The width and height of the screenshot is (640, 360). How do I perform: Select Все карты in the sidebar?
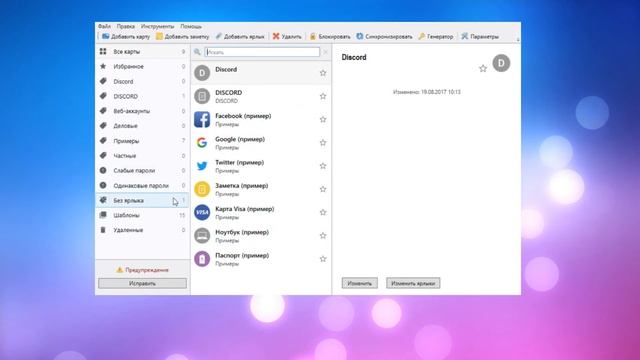pos(142,51)
